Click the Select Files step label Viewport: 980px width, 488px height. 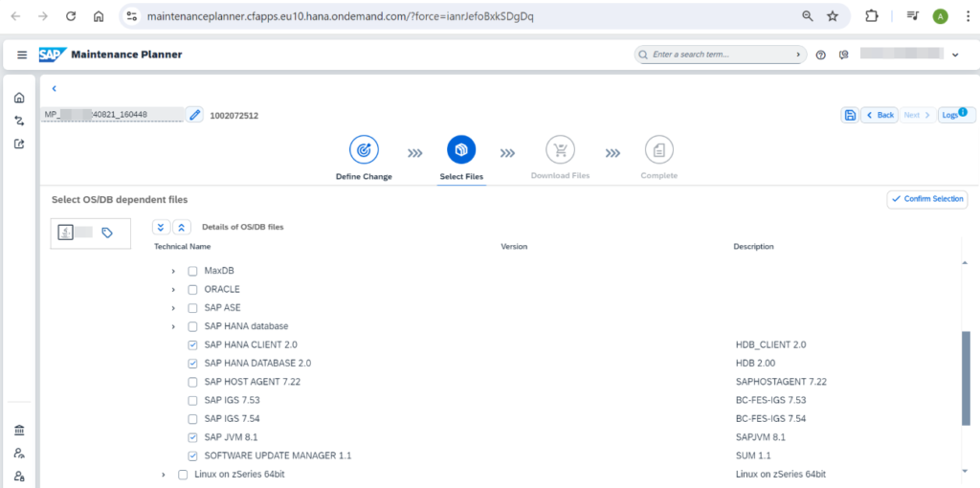461,177
